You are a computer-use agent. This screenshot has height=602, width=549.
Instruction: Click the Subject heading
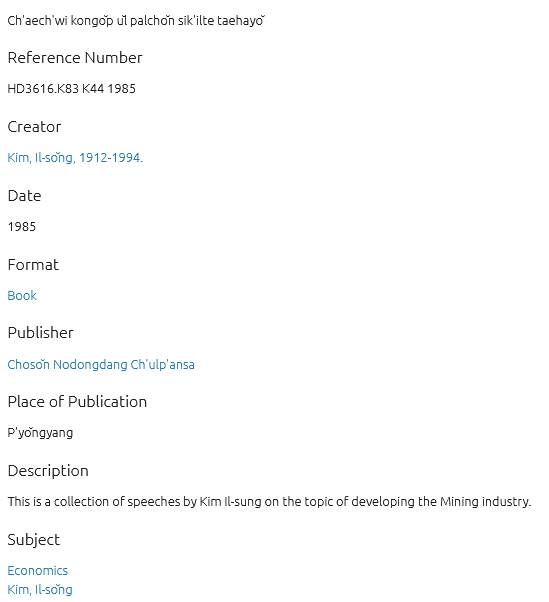(33, 540)
